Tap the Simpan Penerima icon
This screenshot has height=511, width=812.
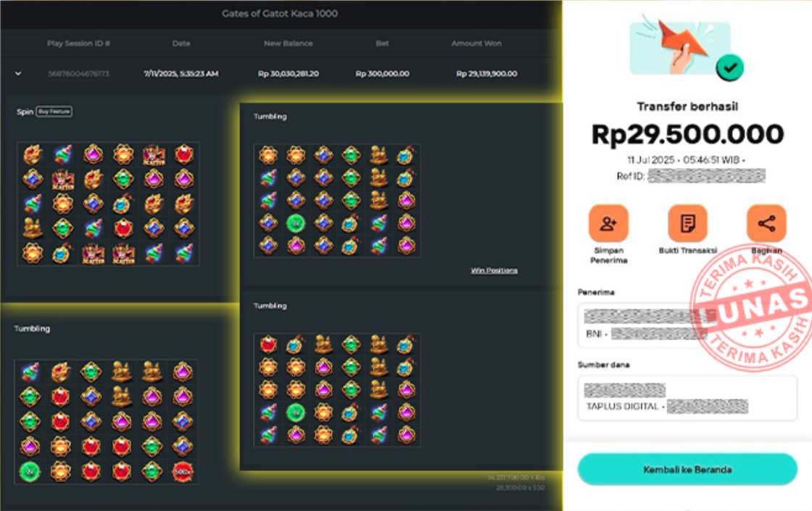point(608,223)
